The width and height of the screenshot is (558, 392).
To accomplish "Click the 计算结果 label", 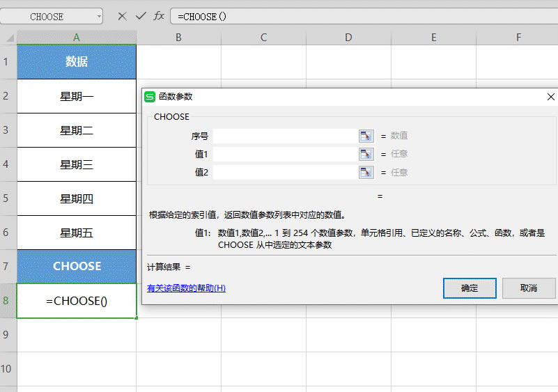I will click(164, 267).
